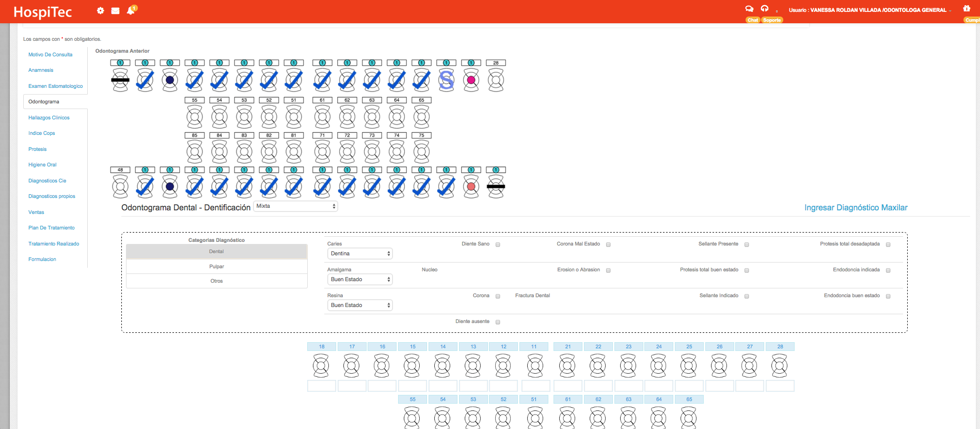980x429 pixels.
Task: Open the Caries Dentina dropdown
Action: 360,254
